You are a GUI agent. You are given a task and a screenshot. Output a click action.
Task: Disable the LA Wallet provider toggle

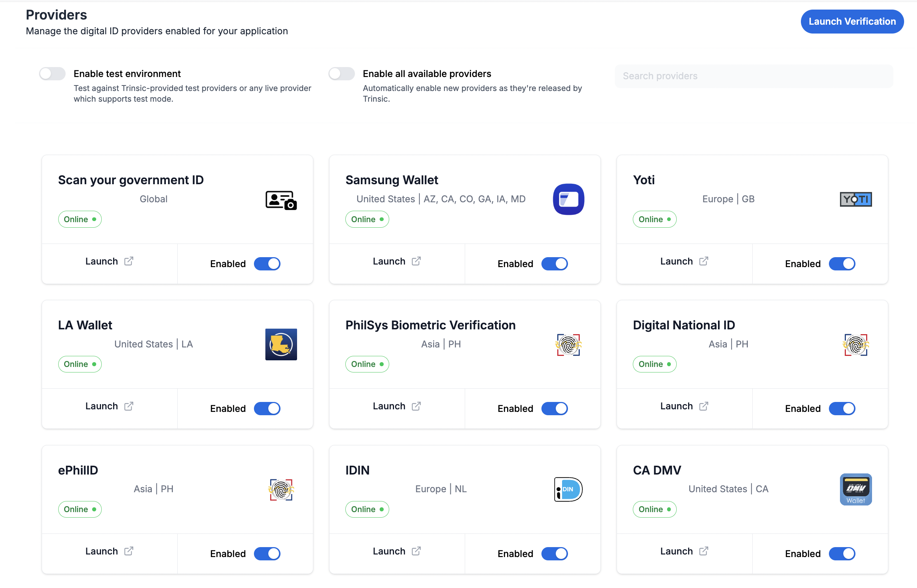click(x=267, y=409)
